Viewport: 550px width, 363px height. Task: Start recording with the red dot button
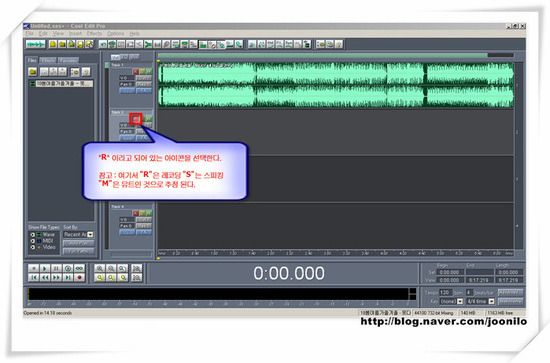80,277
